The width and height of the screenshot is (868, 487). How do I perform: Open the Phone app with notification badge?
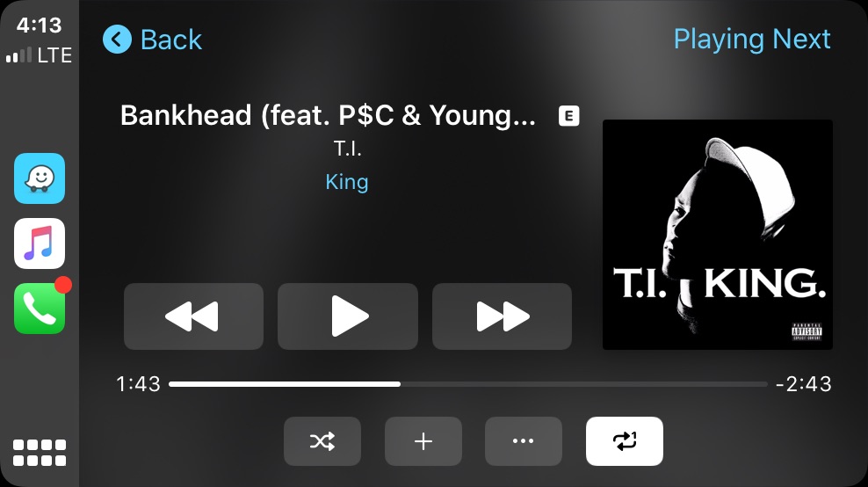click(x=40, y=309)
